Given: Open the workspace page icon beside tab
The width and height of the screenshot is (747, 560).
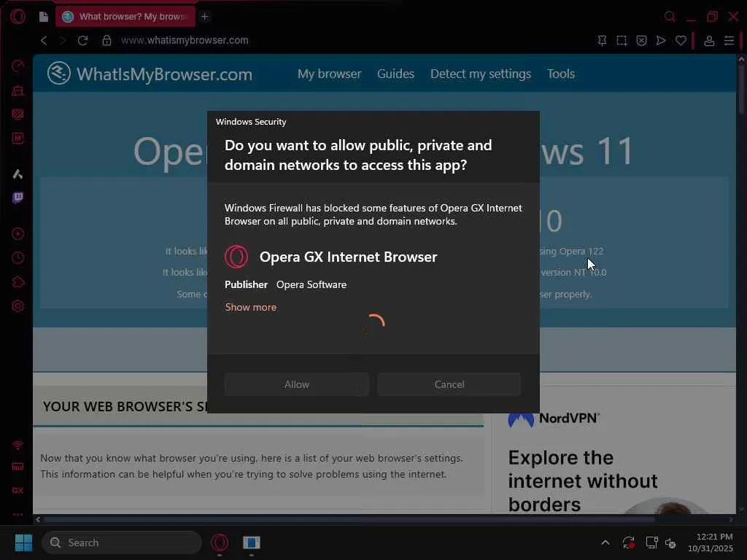Looking at the screenshot, I should click(x=44, y=17).
